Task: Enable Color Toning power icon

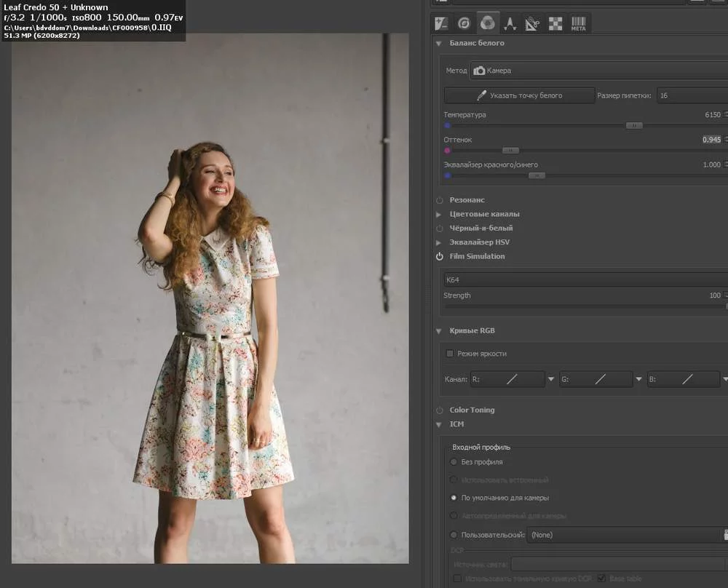Action: (x=440, y=410)
